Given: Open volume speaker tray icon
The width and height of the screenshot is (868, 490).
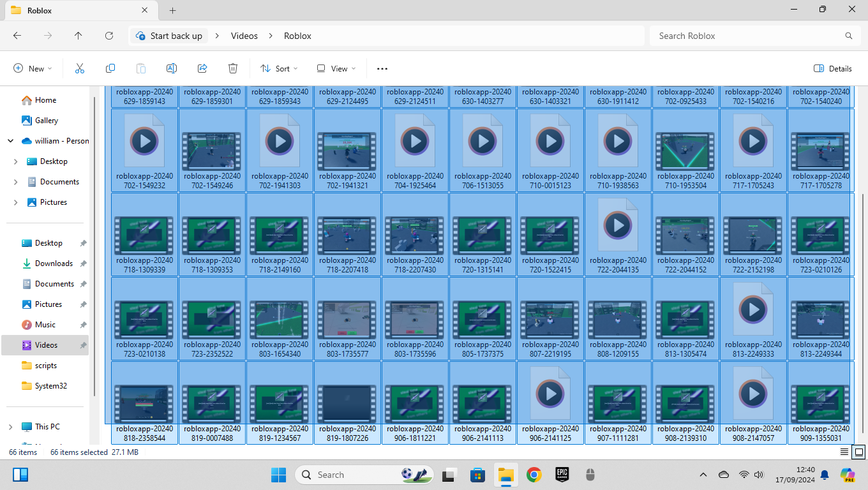Looking at the screenshot, I should coord(759,475).
